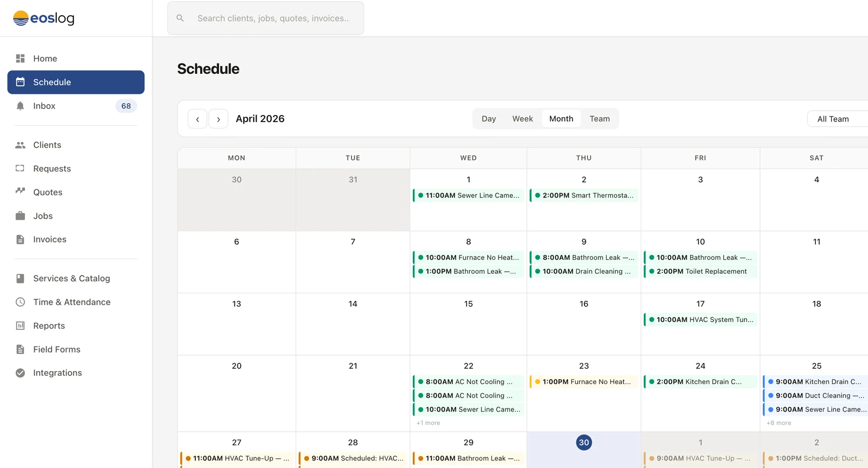Switch to Team view

pyautogui.click(x=599, y=119)
